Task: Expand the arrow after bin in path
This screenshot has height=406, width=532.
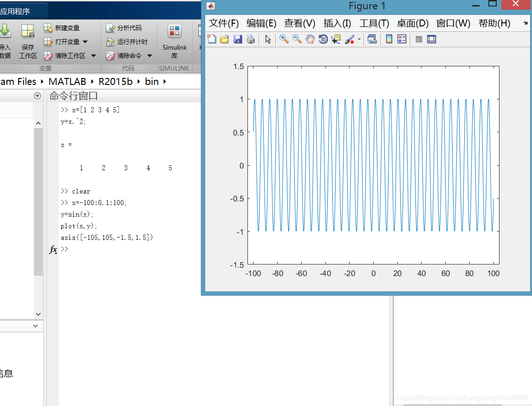Action: pos(164,82)
